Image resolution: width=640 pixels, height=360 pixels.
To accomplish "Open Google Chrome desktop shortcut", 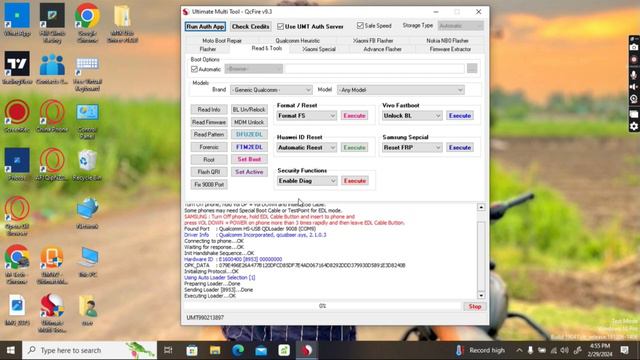I will coord(87,23).
